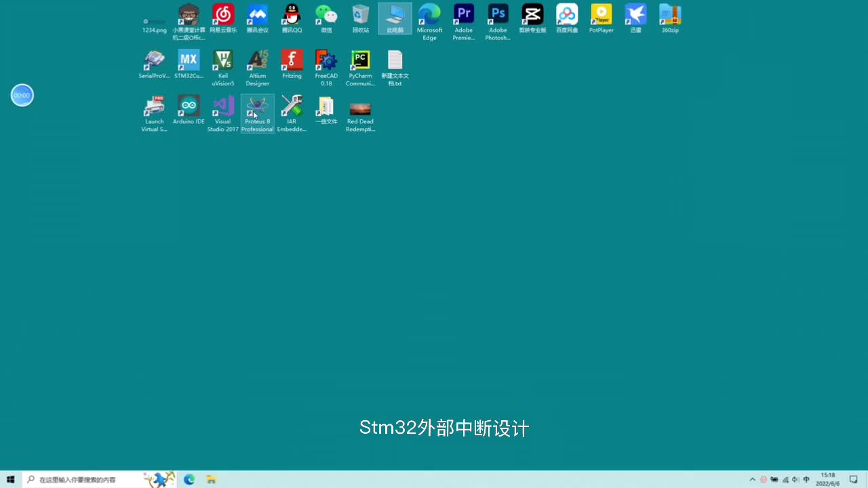Select the IAR Embedded Workbench shortcut
868x488 pixels.
pos(292,113)
